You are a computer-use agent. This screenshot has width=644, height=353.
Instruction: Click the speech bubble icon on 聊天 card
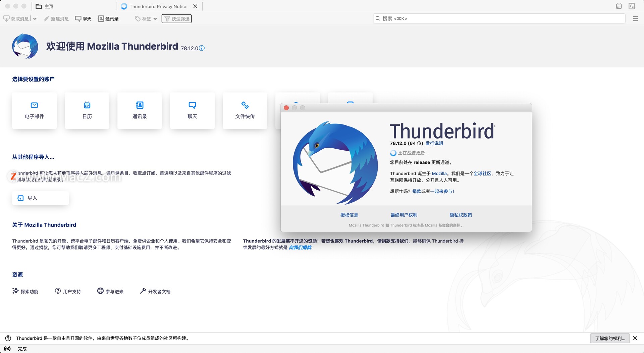coord(192,105)
